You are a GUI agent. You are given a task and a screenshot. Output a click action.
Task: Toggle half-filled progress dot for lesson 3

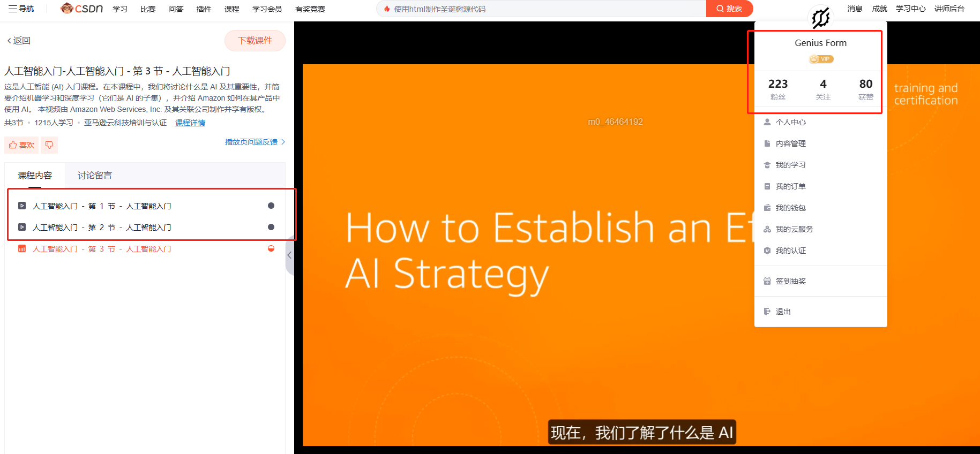pyautogui.click(x=271, y=248)
